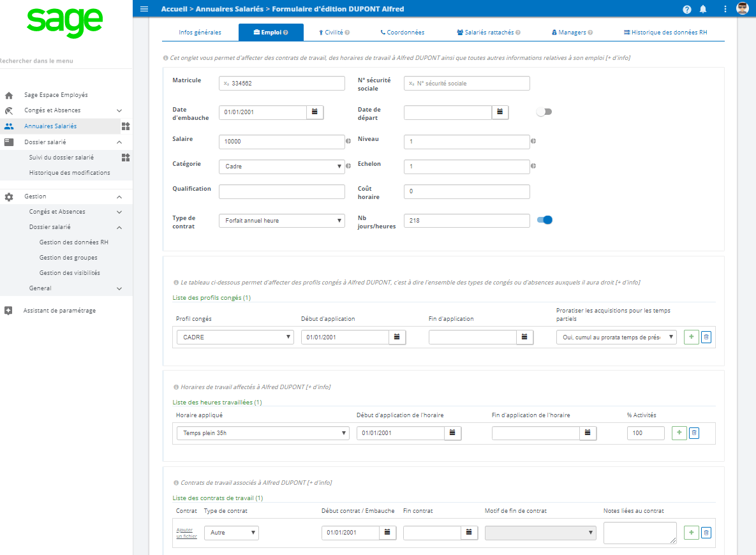Open the user avatar profile
This screenshot has width=756, height=555.
[x=743, y=8]
